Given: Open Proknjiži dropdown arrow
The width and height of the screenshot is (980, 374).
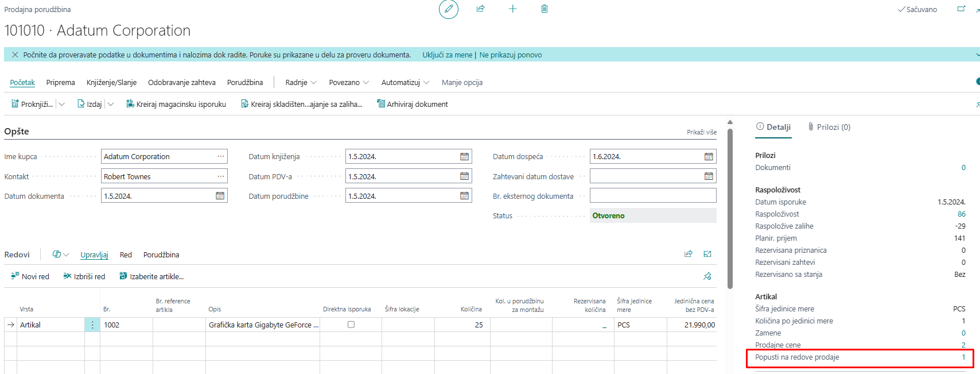Looking at the screenshot, I should pos(62,104).
